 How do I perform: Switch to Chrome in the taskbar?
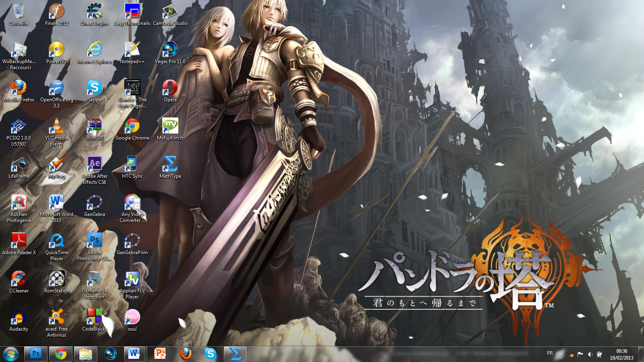point(61,354)
